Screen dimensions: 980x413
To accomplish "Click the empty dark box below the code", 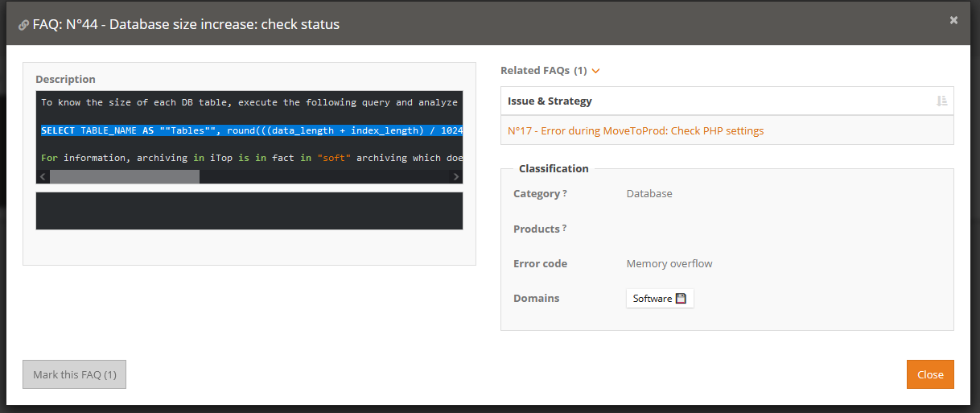I will click(249, 210).
